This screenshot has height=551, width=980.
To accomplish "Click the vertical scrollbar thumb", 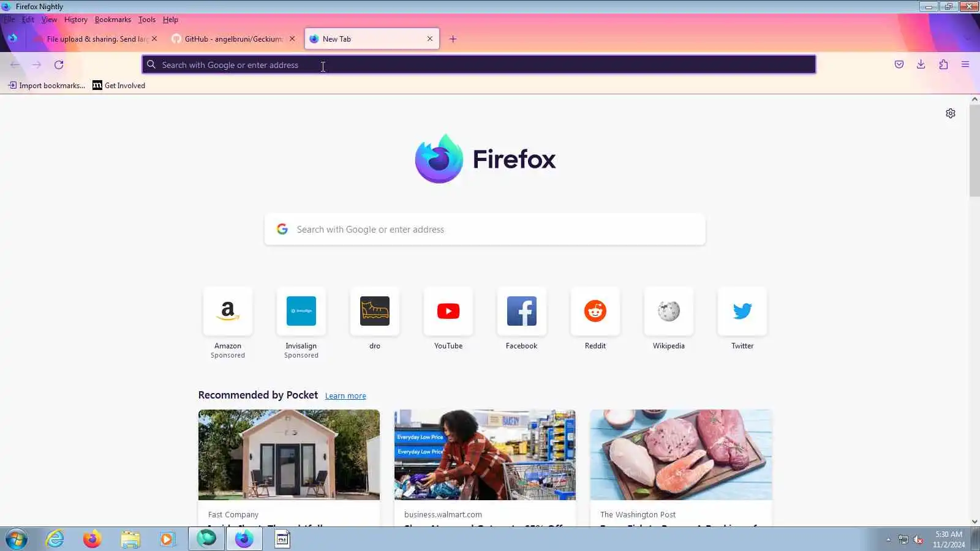I will tap(974, 151).
